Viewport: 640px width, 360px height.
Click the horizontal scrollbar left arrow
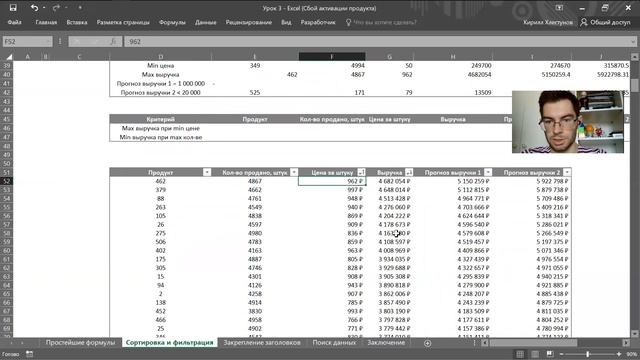click(x=484, y=343)
